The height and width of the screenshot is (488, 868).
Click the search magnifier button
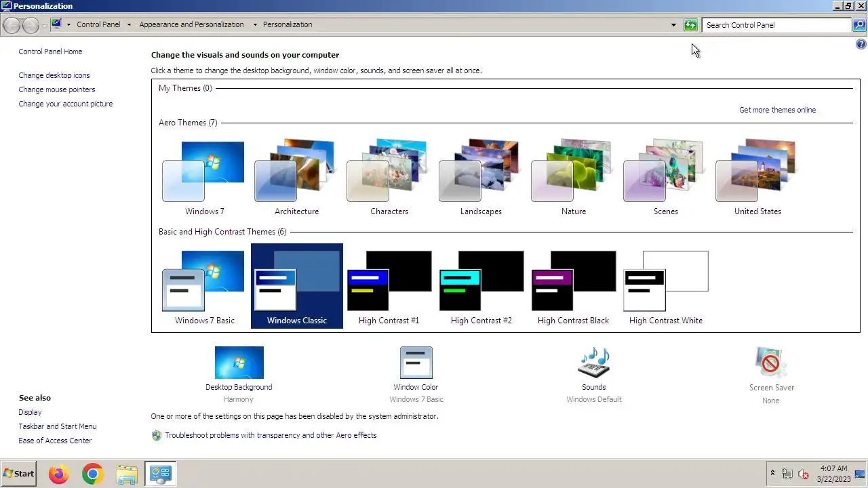click(859, 25)
